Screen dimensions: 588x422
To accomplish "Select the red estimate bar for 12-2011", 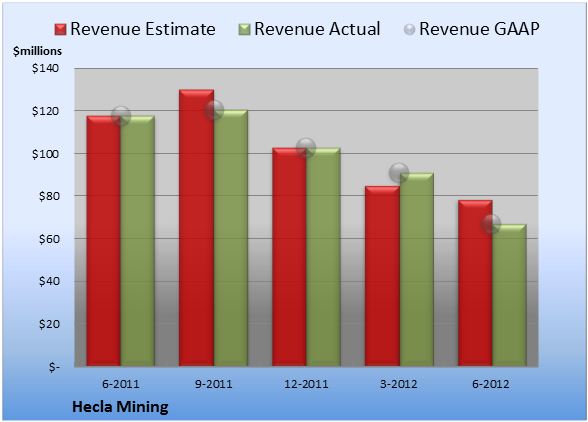I will pyautogui.click(x=289, y=257).
